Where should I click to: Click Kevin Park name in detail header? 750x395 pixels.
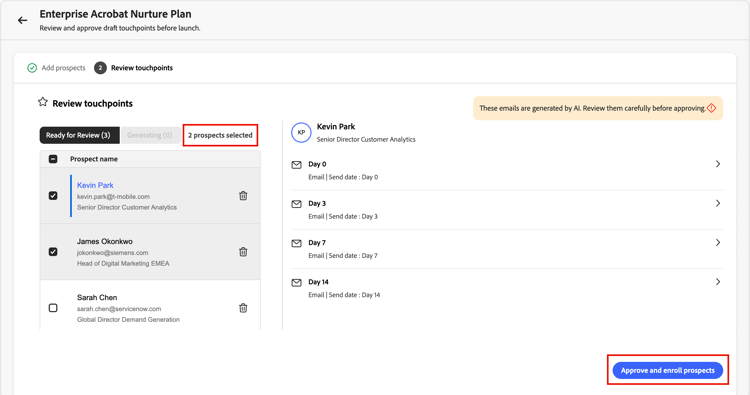[x=336, y=127]
